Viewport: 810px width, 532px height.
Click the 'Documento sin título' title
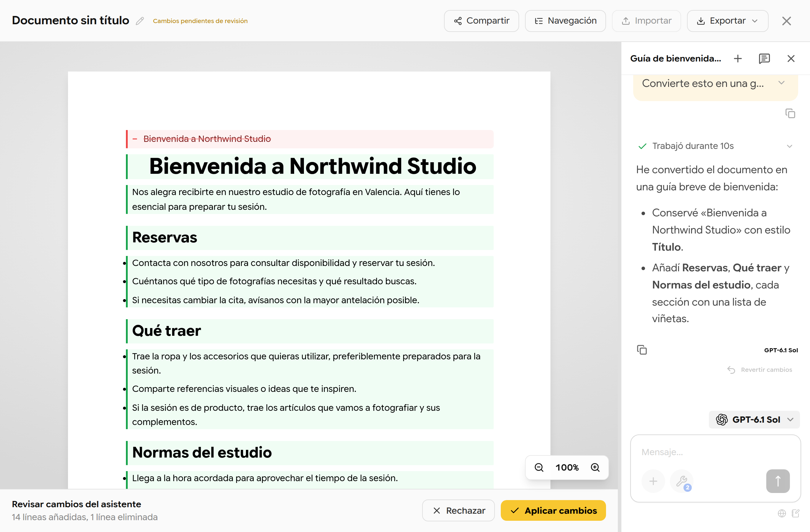point(70,20)
